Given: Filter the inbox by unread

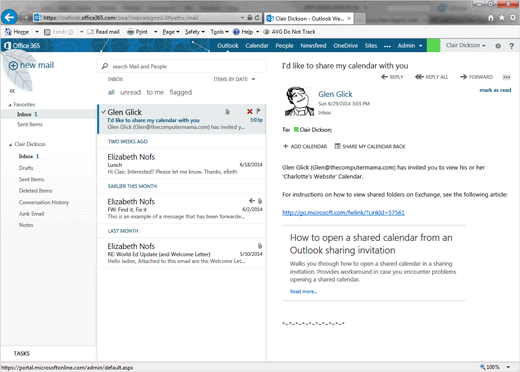Looking at the screenshot, I should (x=130, y=92).
